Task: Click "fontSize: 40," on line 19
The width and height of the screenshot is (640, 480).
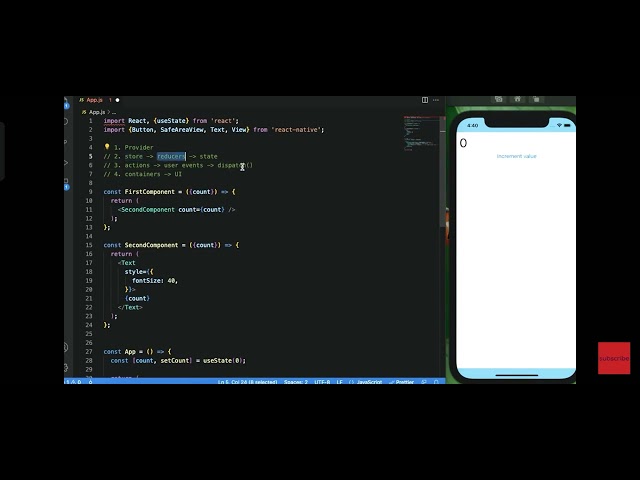Action: click(155, 281)
